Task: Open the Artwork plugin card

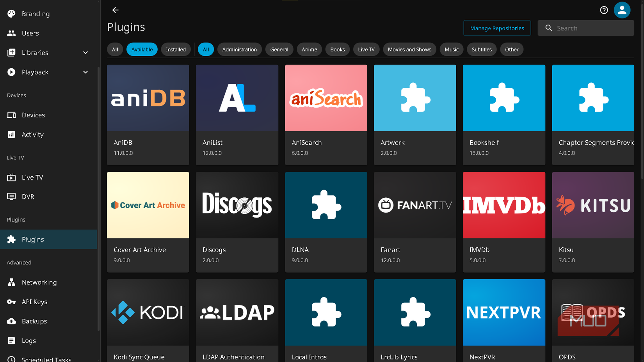Action: pyautogui.click(x=415, y=115)
